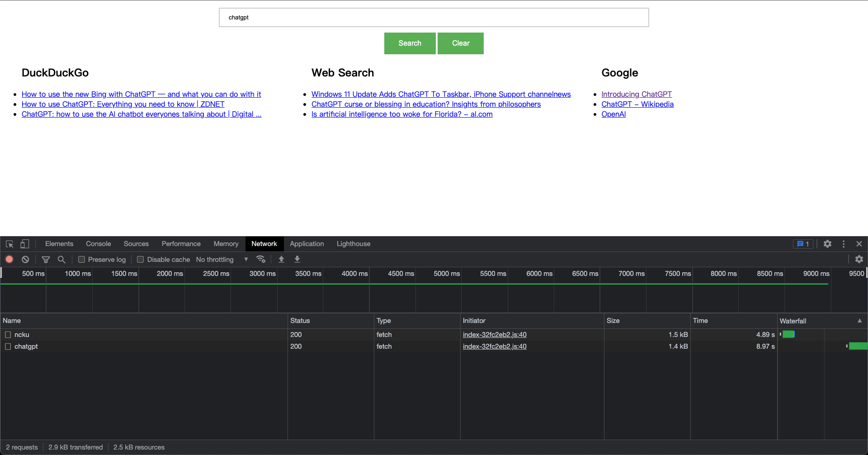Open the Digital chatbot article link

pos(142,114)
